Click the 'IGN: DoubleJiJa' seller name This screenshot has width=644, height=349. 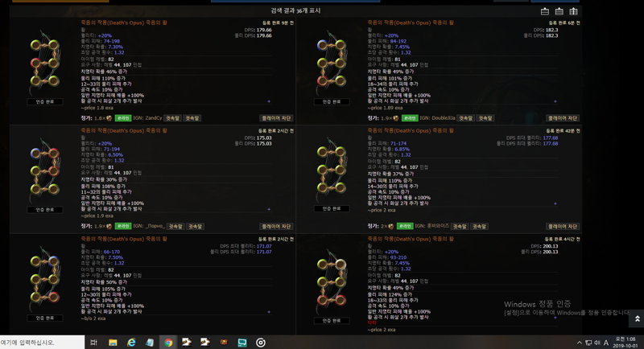coord(437,118)
